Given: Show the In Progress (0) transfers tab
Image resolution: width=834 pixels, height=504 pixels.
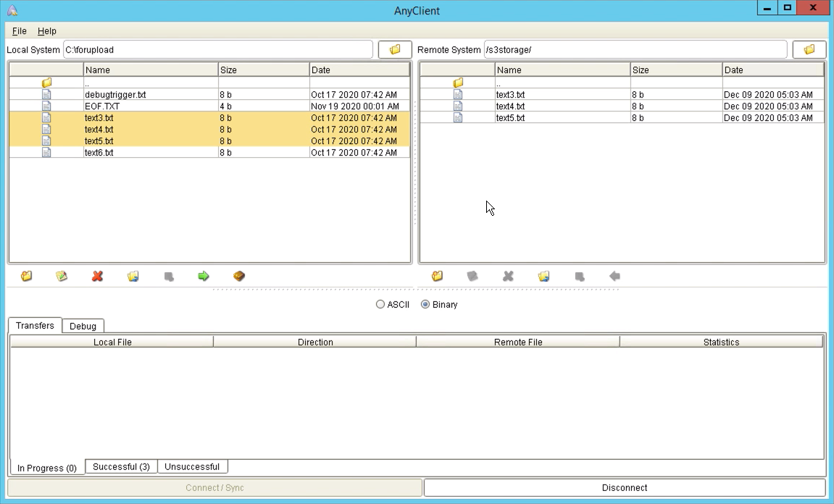Looking at the screenshot, I should coord(47,468).
